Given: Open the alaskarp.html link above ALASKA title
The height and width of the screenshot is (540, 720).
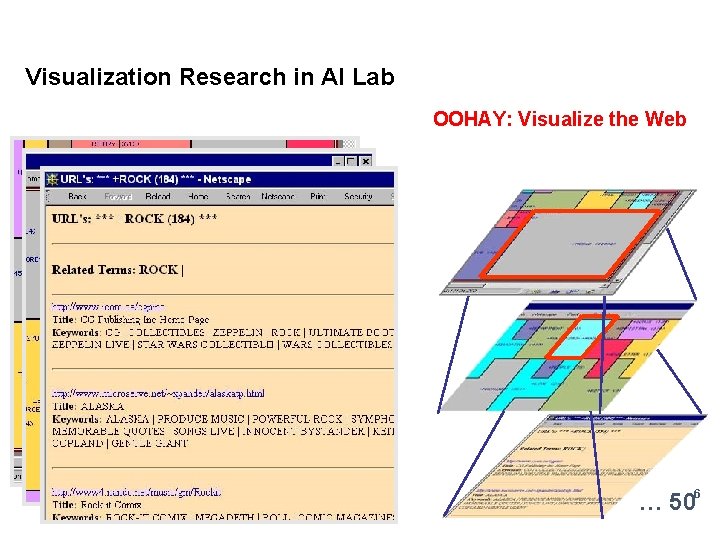Looking at the screenshot, I should [x=158, y=393].
